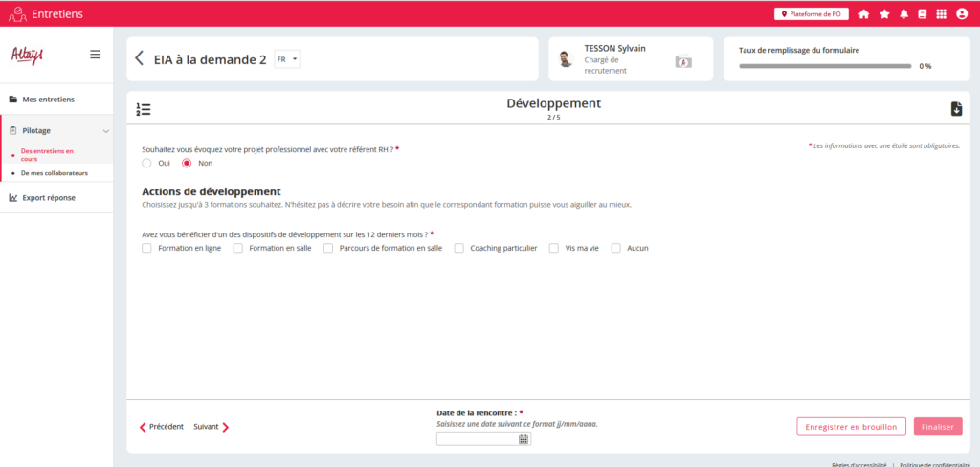Open the user account profile icon
Image resolution: width=980 pixels, height=467 pixels.
click(x=962, y=14)
